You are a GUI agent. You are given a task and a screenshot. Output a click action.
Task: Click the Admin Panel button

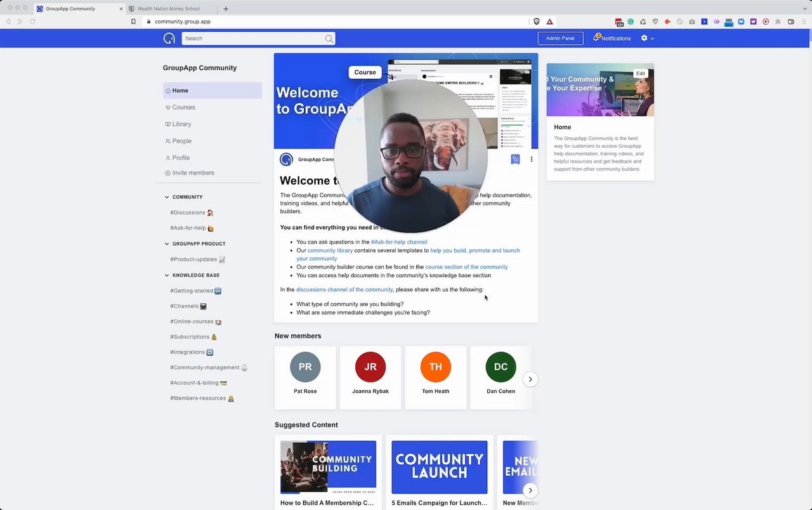[x=560, y=38]
